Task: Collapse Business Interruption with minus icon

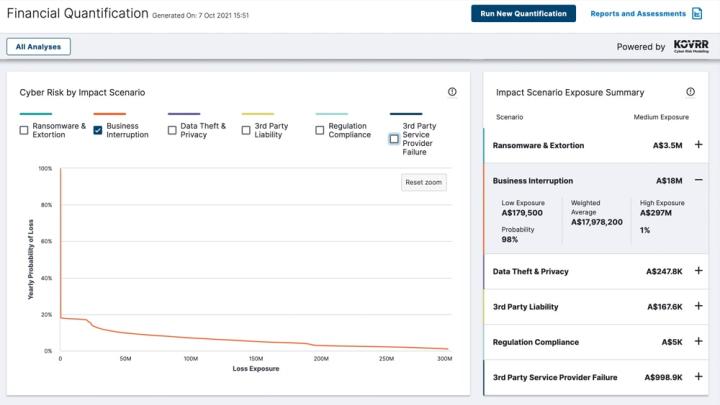Action: click(x=698, y=181)
